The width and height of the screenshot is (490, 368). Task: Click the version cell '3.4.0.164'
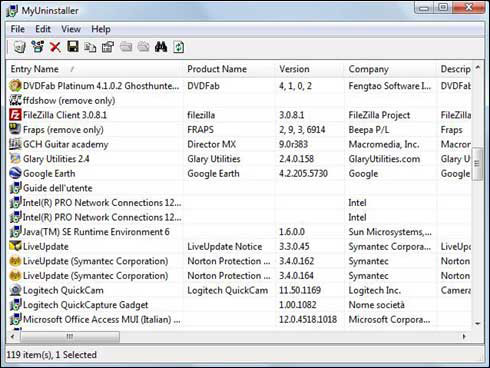pyautogui.click(x=297, y=276)
